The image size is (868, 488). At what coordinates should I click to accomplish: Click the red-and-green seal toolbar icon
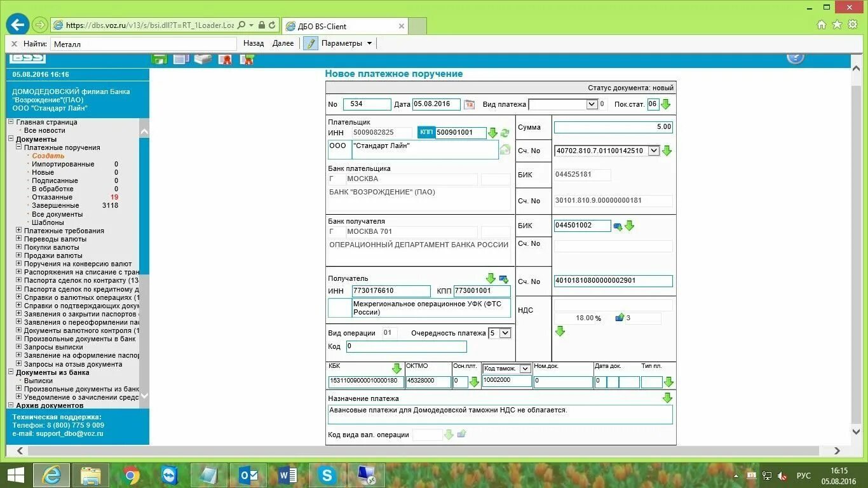point(247,59)
